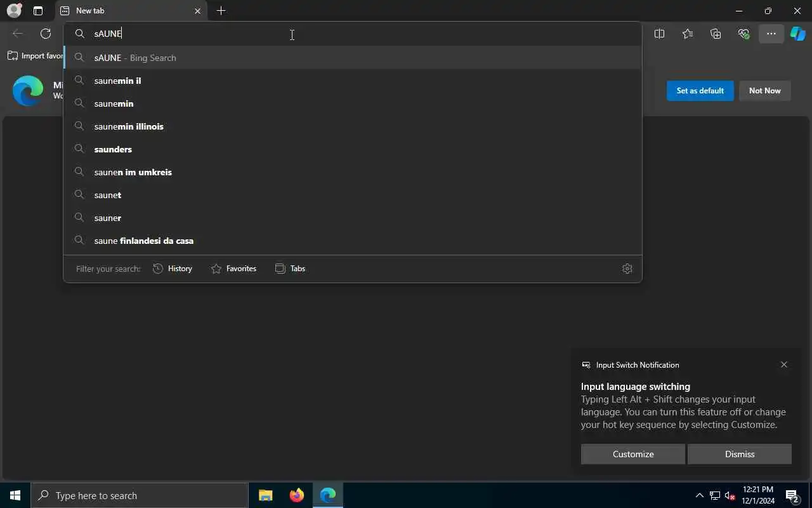Select the sAUNE - Bing Search suggestion
Viewport: 812px width, 508px height.
pos(353,58)
